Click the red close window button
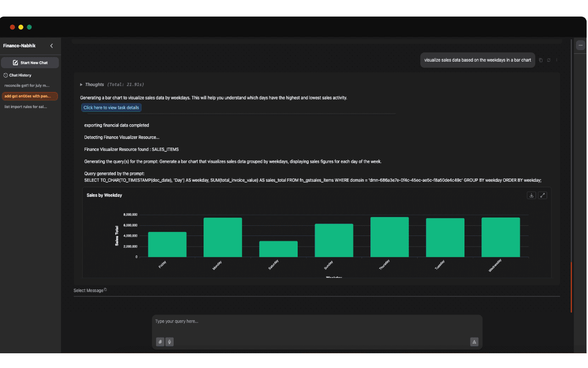 point(12,27)
